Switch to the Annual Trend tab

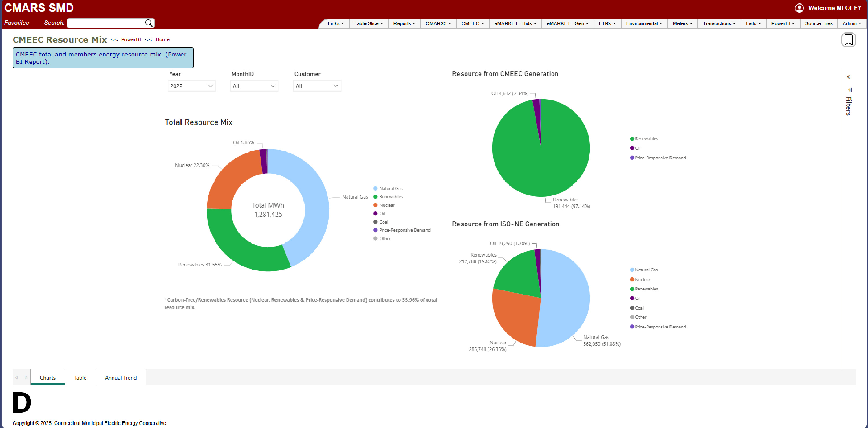[121, 377]
